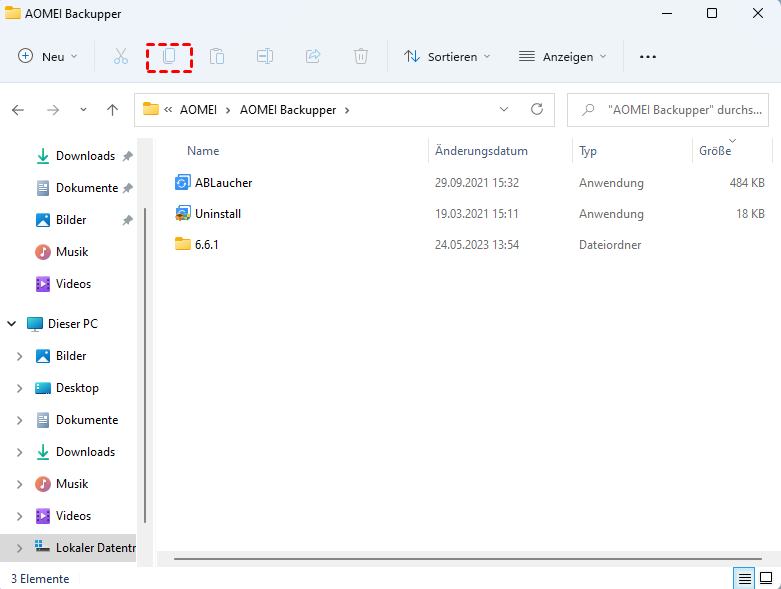Click the Rename icon in toolbar
The image size is (781, 589).
pyautogui.click(x=265, y=56)
